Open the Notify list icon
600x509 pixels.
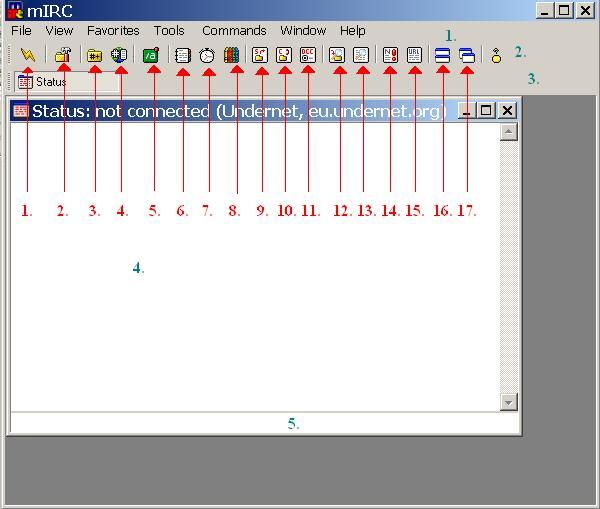[390, 56]
